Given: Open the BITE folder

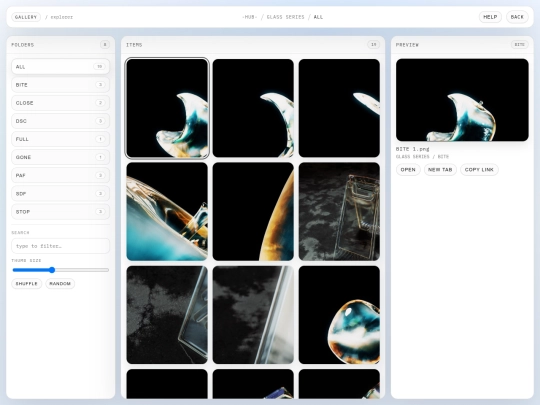Looking at the screenshot, I should tap(61, 85).
